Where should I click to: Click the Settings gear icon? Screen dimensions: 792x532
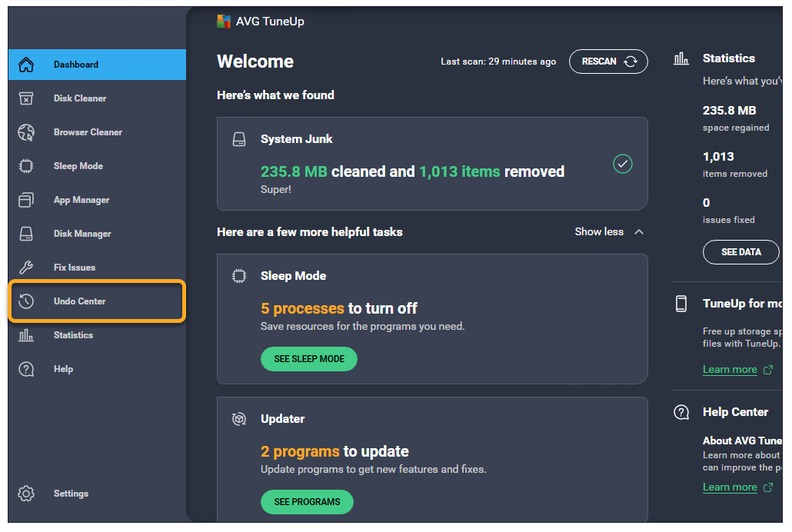26,494
